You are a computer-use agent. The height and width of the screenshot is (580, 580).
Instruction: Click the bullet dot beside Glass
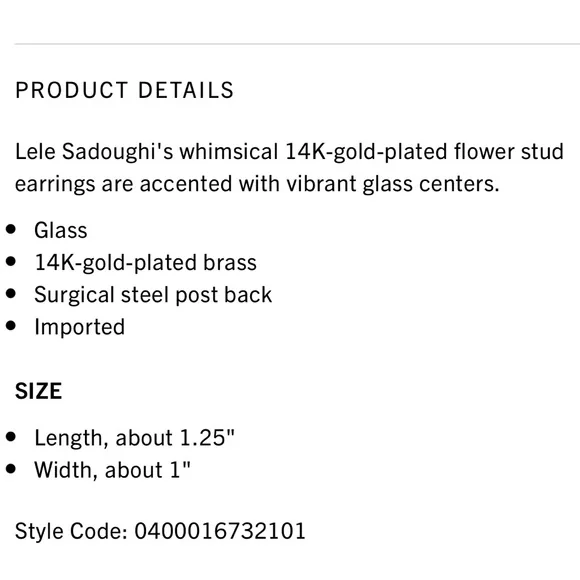coord(11,229)
